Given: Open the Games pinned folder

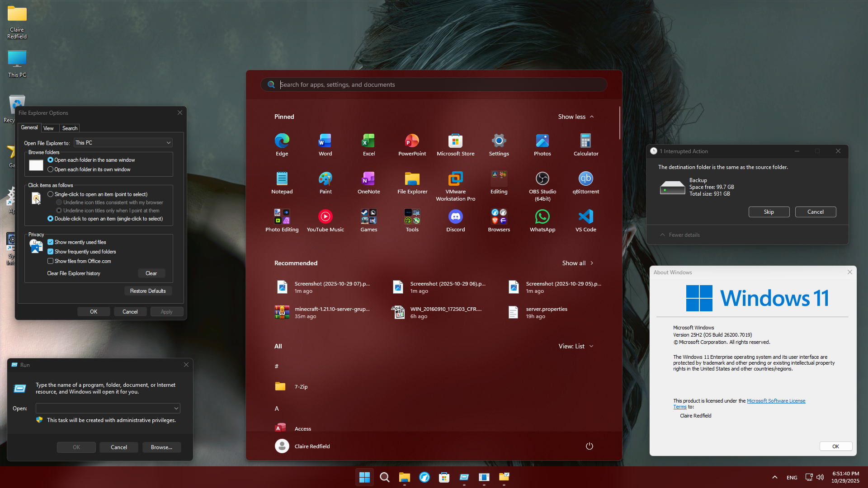Looking at the screenshot, I should point(368,221).
